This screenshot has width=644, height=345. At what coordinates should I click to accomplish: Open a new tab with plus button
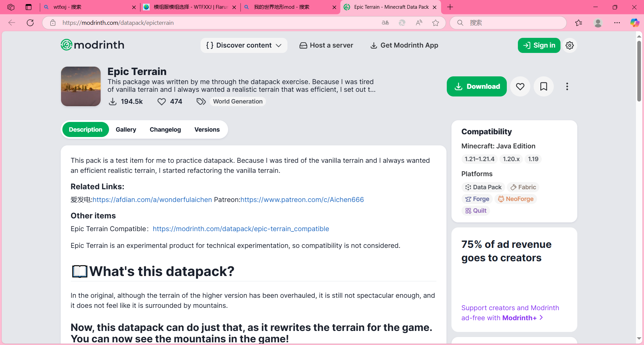pyautogui.click(x=450, y=7)
